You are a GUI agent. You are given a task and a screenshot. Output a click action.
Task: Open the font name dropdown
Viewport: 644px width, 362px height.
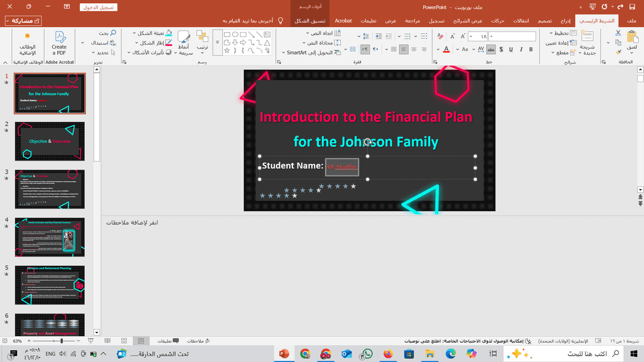(491, 36)
